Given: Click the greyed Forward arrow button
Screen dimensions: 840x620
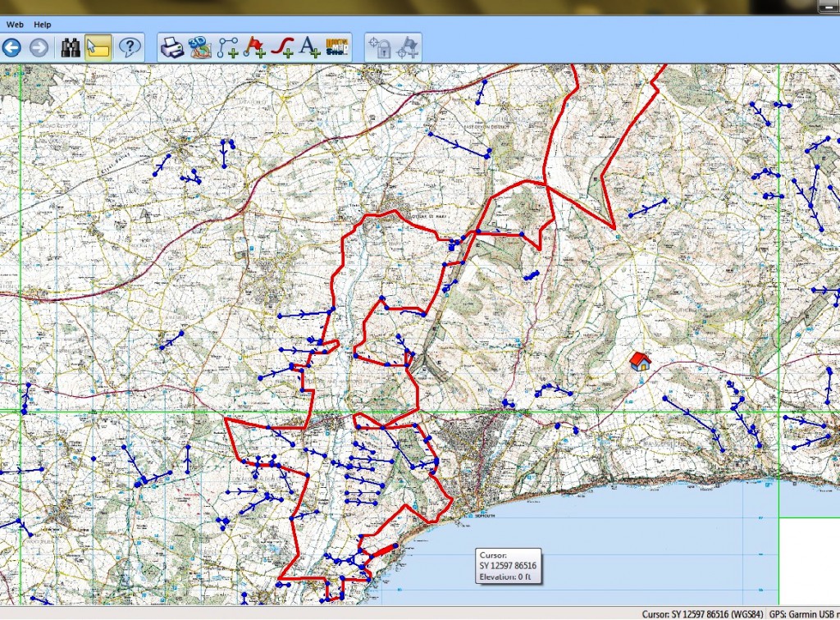Looking at the screenshot, I should (x=39, y=48).
